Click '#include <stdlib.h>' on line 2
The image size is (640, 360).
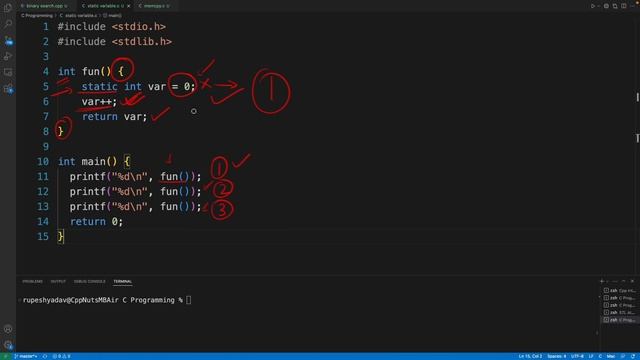point(114,42)
